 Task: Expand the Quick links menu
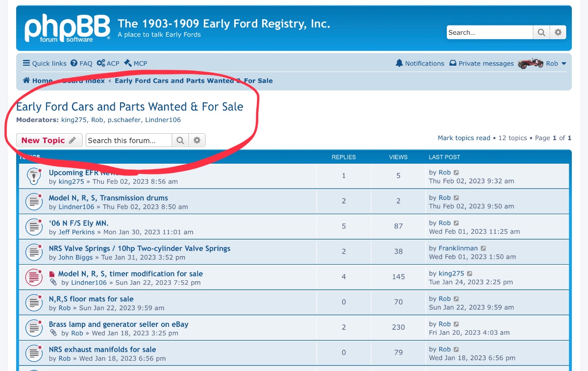tap(45, 63)
